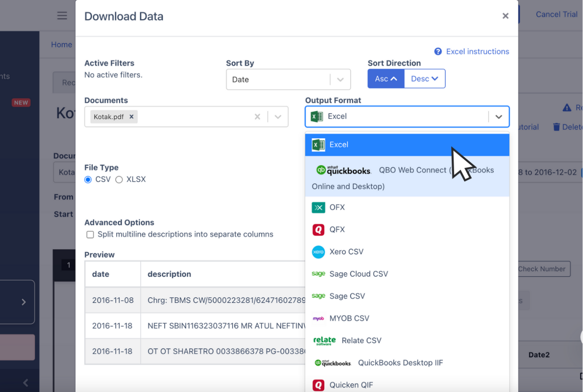583x392 pixels.
Task: Click row NEFT SBIN116323037116 description
Action: pos(223,326)
